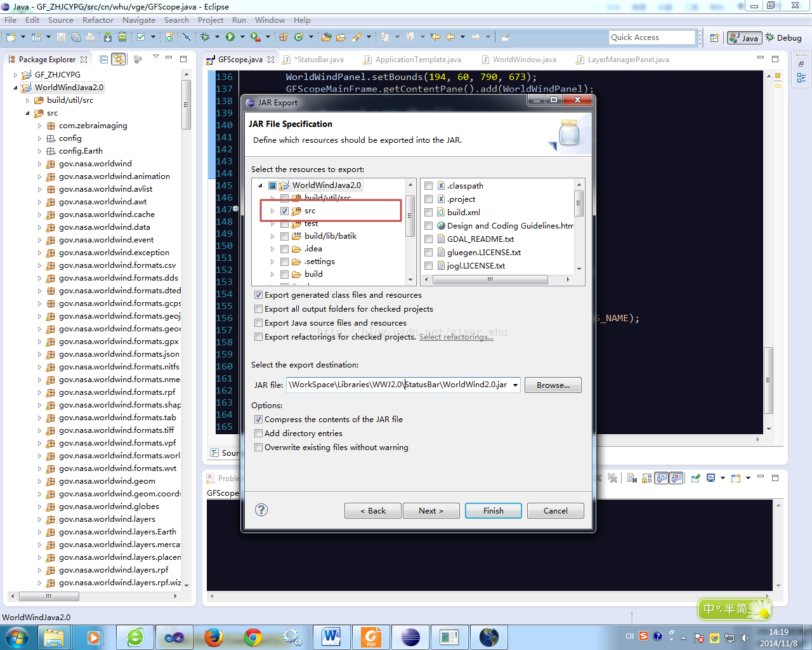The image size is (812, 650).
Task: Open the Navigate menu
Action: tap(139, 20)
